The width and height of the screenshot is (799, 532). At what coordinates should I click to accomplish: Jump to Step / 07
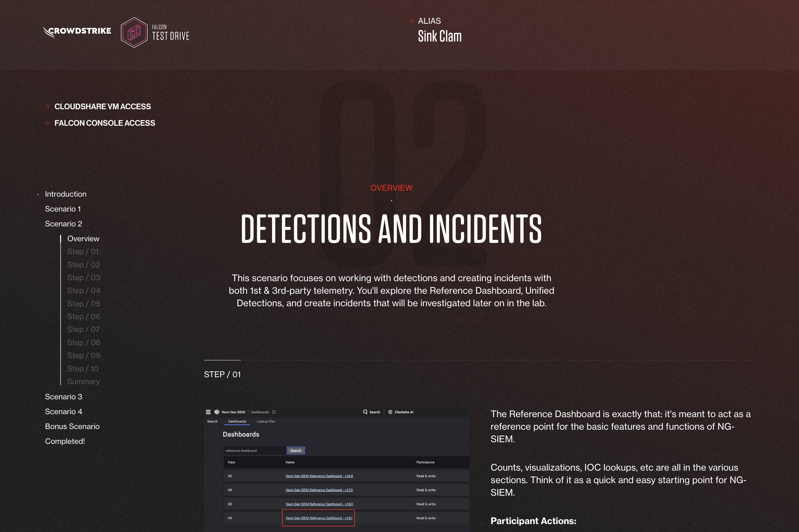pyautogui.click(x=83, y=329)
